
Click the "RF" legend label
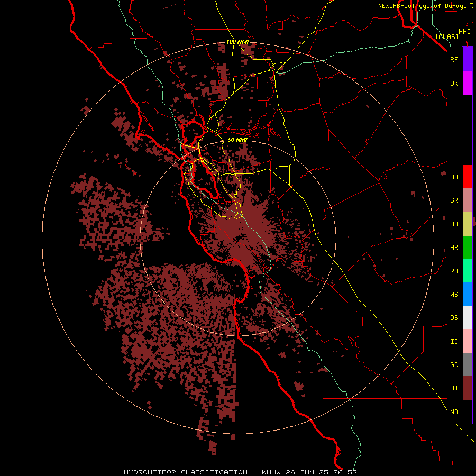pyautogui.click(x=454, y=59)
